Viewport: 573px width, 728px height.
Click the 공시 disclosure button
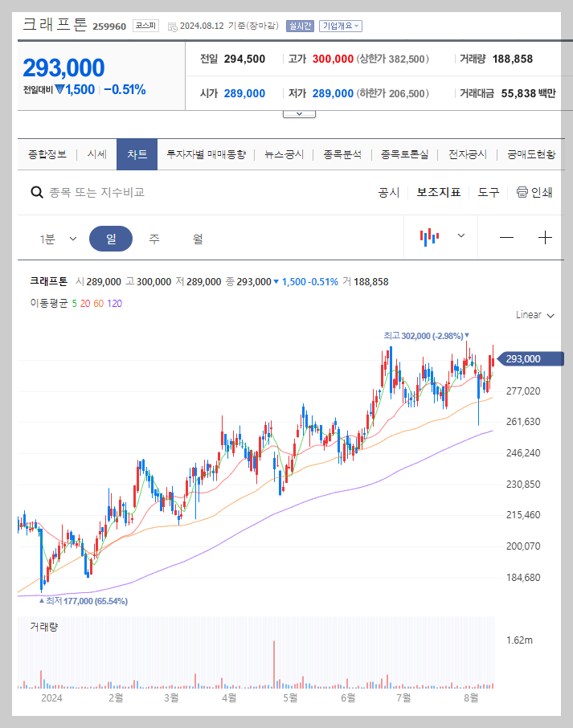click(388, 193)
